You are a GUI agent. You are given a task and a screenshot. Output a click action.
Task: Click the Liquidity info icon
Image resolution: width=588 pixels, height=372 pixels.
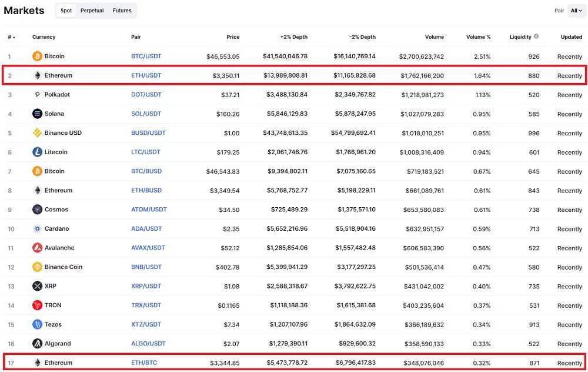pos(536,36)
